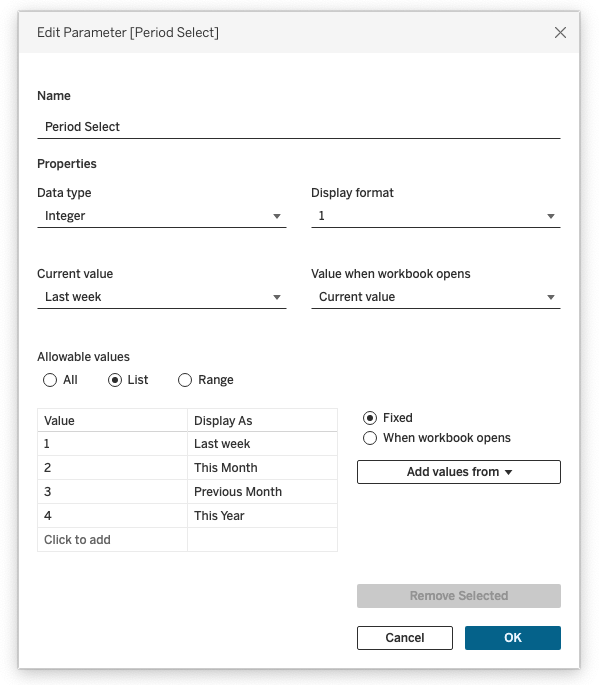Select the List radio button
The width and height of the screenshot is (600, 685).
click(x=115, y=380)
